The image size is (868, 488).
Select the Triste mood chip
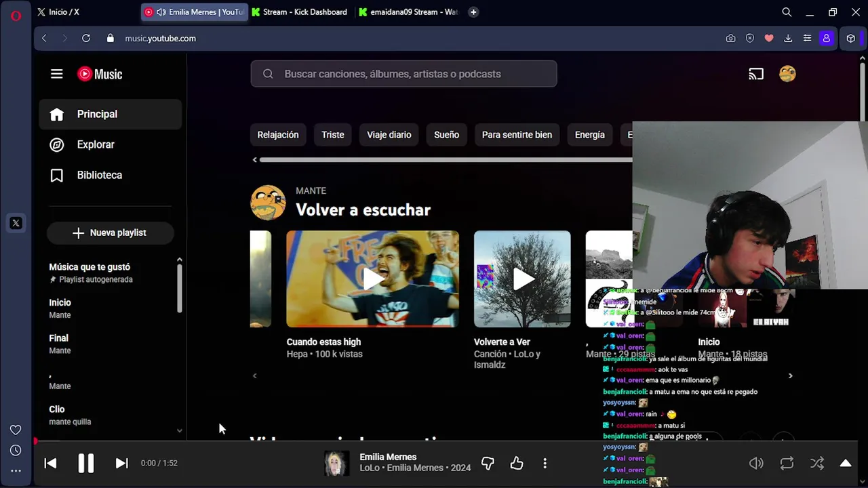click(333, 135)
